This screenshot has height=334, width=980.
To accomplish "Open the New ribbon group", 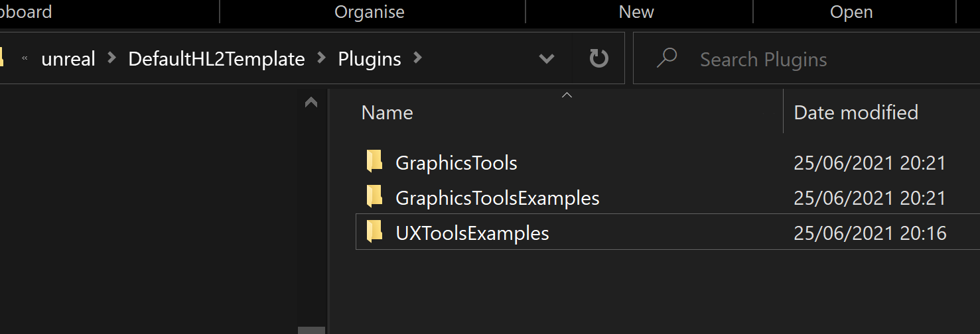I will tap(636, 12).
